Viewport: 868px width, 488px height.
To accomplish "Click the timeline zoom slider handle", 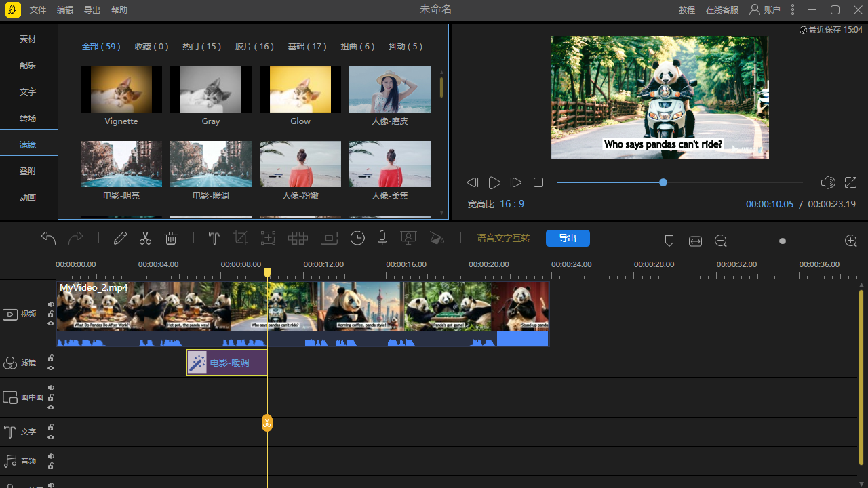I will [783, 241].
